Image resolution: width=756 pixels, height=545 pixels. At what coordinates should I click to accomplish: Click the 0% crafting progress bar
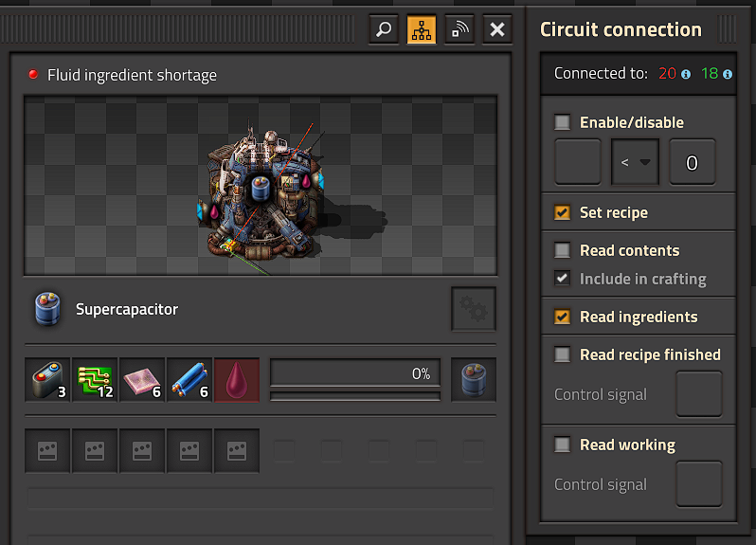355,372
